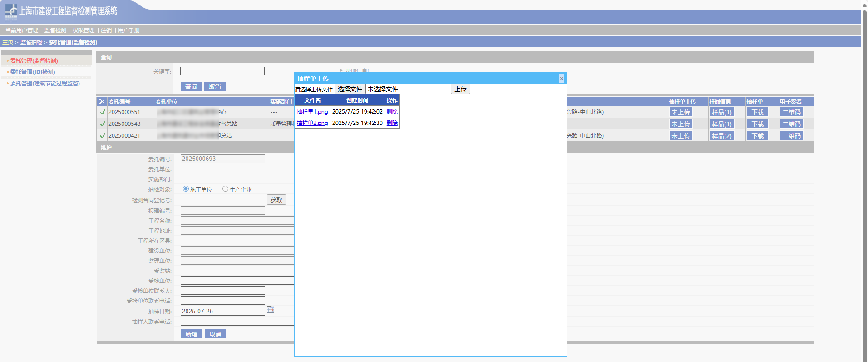Image resolution: width=868 pixels, height=362 pixels.
Task: Click the calendar icon beside 抽样日期
Action: pos(271,310)
